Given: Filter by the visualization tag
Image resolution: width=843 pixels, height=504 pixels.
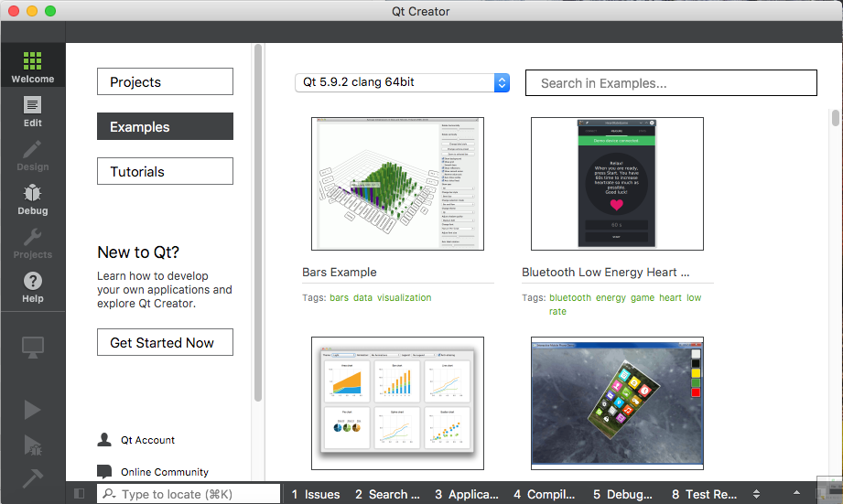Looking at the screenshot, I should click(x=405, y=297).
